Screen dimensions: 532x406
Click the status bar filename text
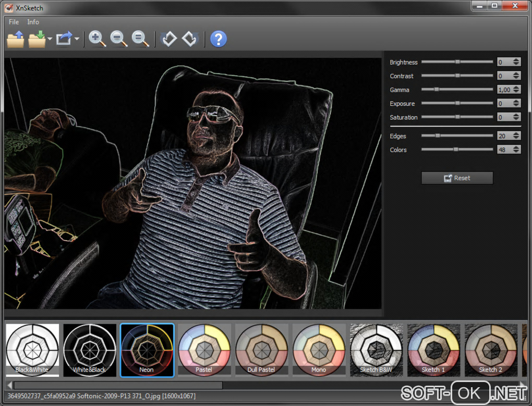click(x=101, y=396)
